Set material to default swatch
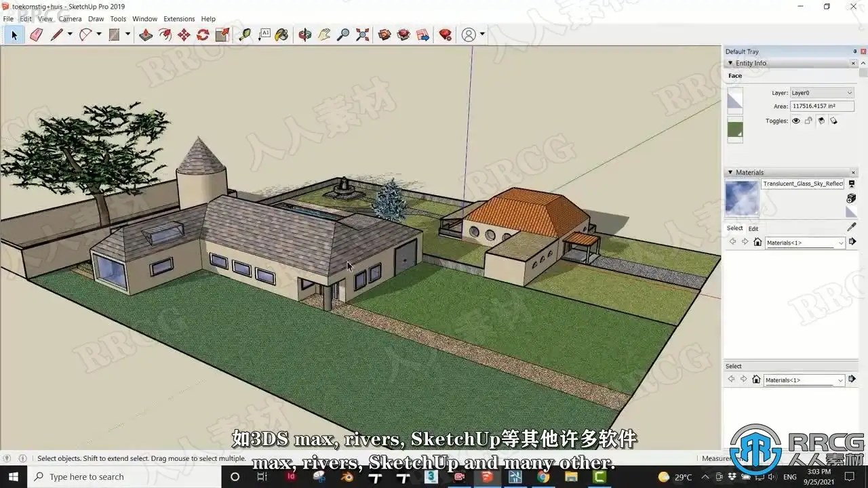The height and width of the screenshot is (488, 868). (x=851, y=212)
